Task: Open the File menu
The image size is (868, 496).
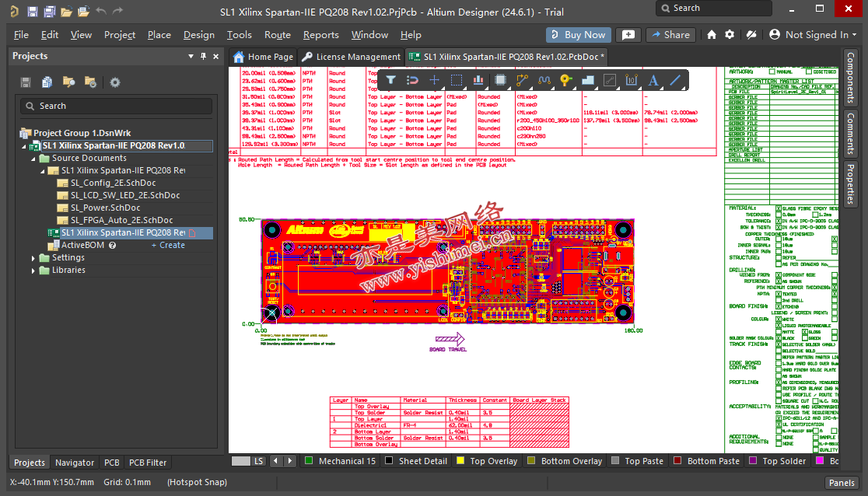Action: coord(21,35)
